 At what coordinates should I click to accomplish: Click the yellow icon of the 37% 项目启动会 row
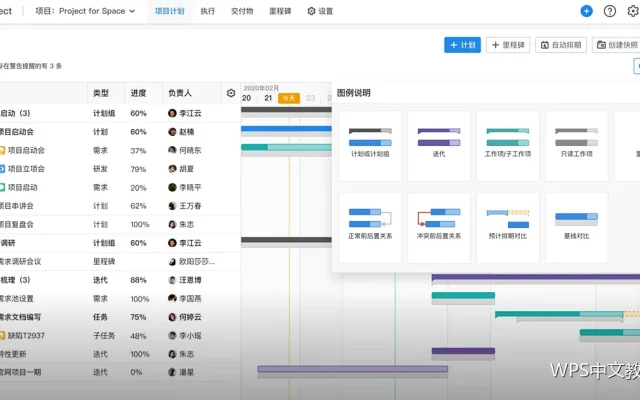coord(2,151)
